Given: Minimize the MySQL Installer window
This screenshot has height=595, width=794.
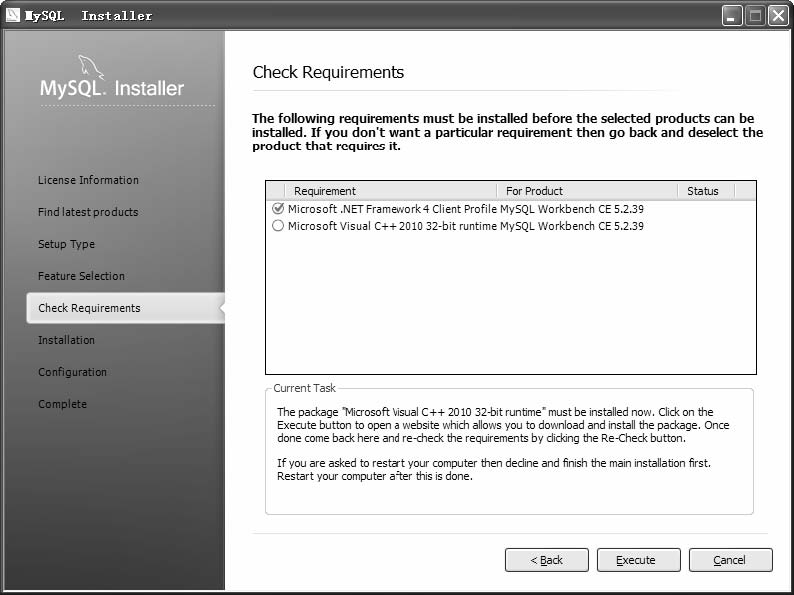Looking at the screenshot, I should pyautogui.click(x=732, y=16).
